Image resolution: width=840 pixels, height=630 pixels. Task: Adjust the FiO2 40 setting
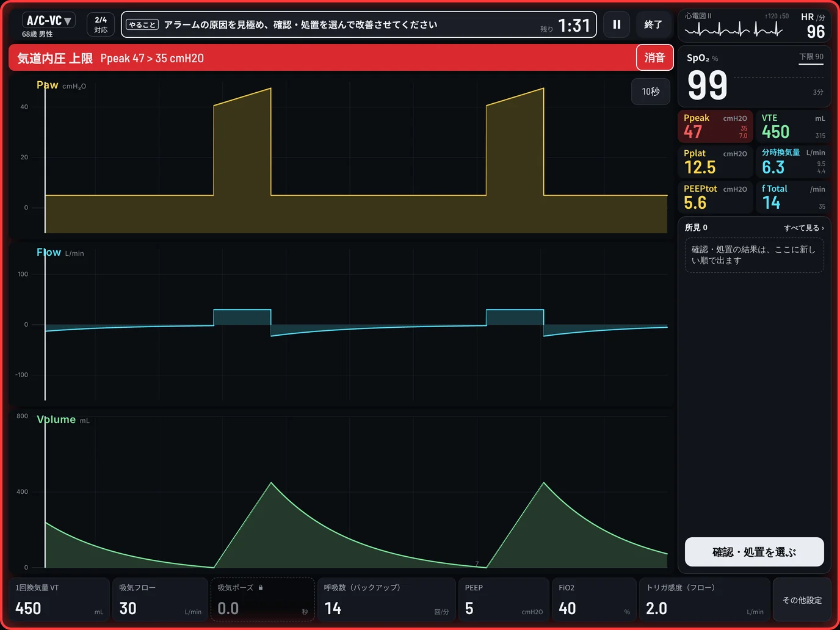594,599
